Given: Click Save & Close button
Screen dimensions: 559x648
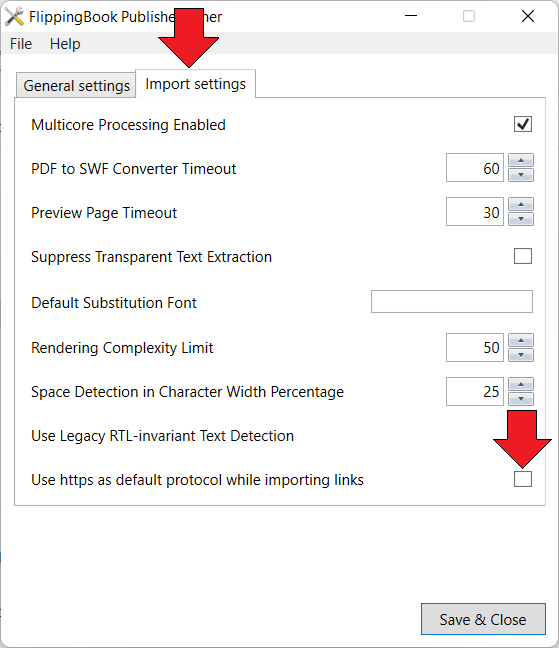Looking at the screenshot, I should click(x=483, y=619).
